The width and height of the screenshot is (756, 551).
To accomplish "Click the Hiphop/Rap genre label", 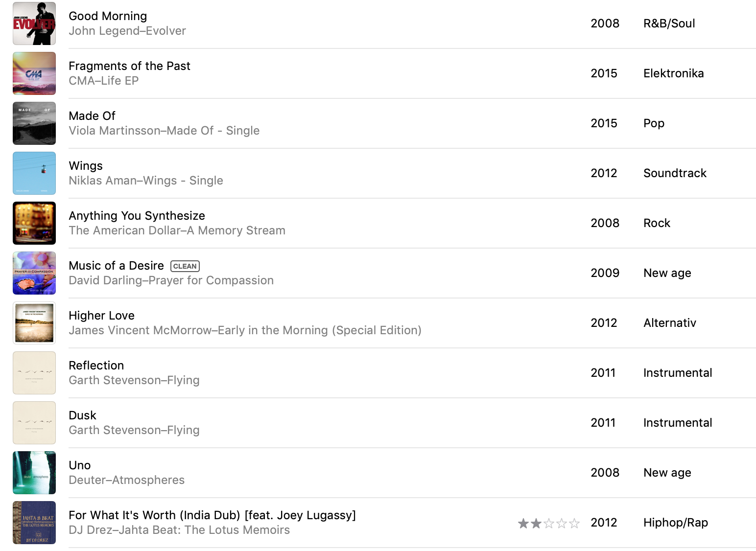I will 676,523.
